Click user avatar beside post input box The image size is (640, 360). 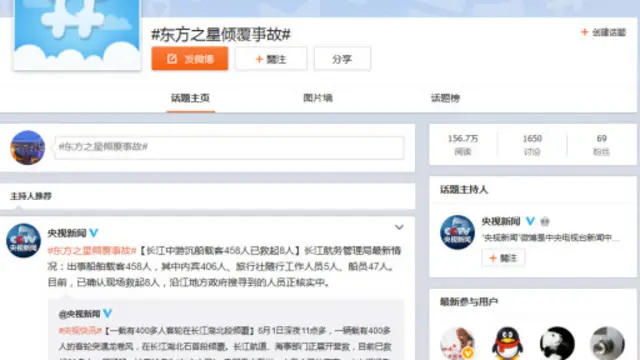point(27,148)
